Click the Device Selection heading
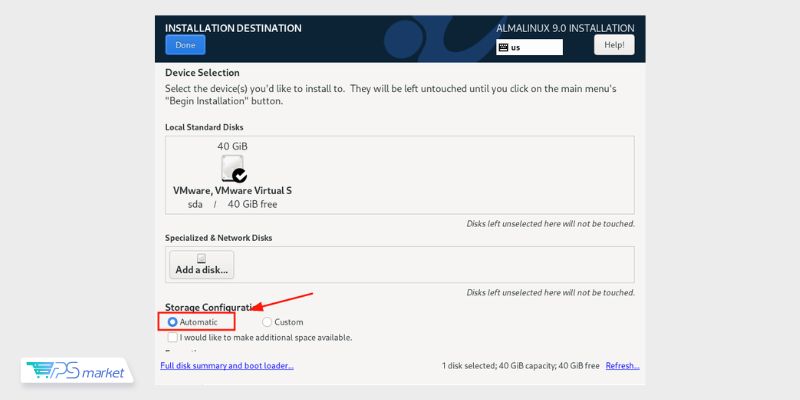This screenshot has height=400, width=800. 202,72
